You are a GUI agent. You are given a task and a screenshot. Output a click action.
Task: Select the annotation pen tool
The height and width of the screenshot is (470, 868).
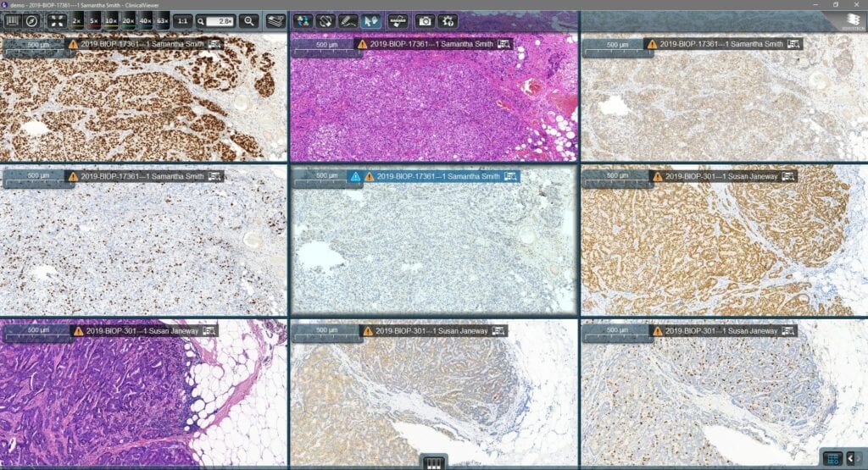(348, 21)
